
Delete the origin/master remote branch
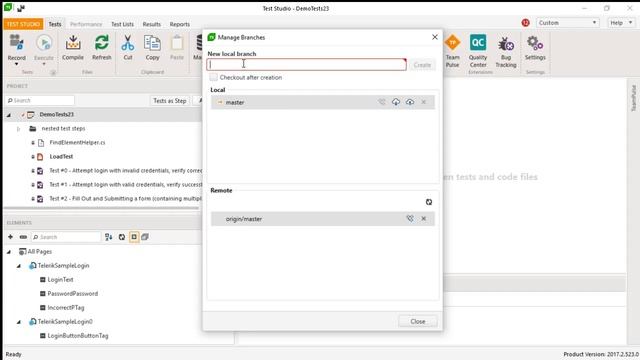[x=424, y=219]
